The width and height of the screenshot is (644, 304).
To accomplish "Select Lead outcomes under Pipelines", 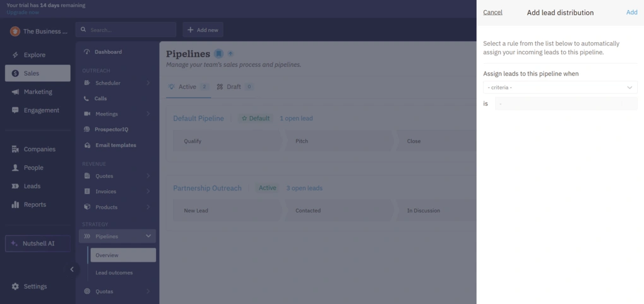I will click(x=114, y=272).
